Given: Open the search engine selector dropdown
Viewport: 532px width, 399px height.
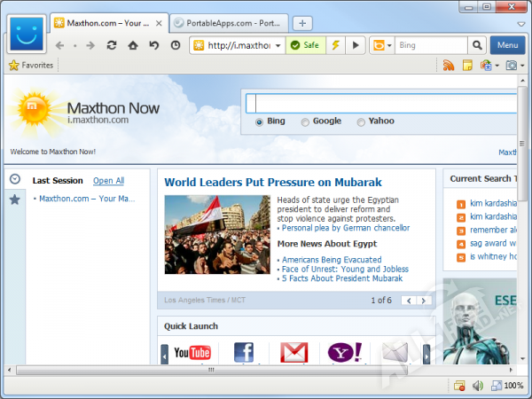Looking at the screenshot, I should pyautogui.click(x=383, y=45).
